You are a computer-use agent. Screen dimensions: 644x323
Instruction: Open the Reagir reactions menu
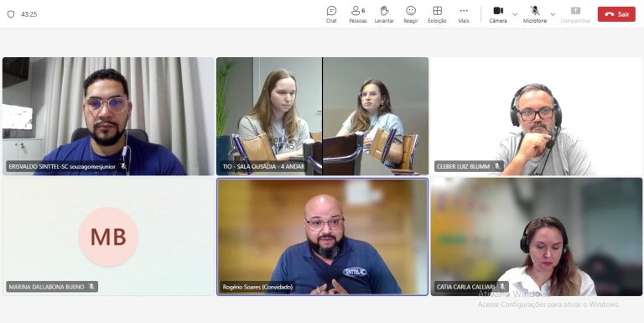[411, 14]
